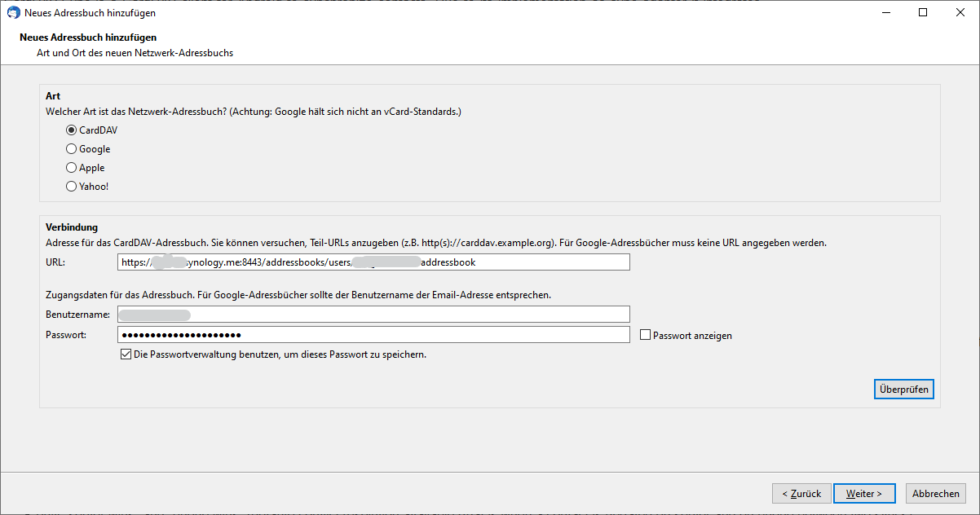This screenshot has width=980, height=515.
Task: Select the Google radio button
Action: tap(71, 148)
